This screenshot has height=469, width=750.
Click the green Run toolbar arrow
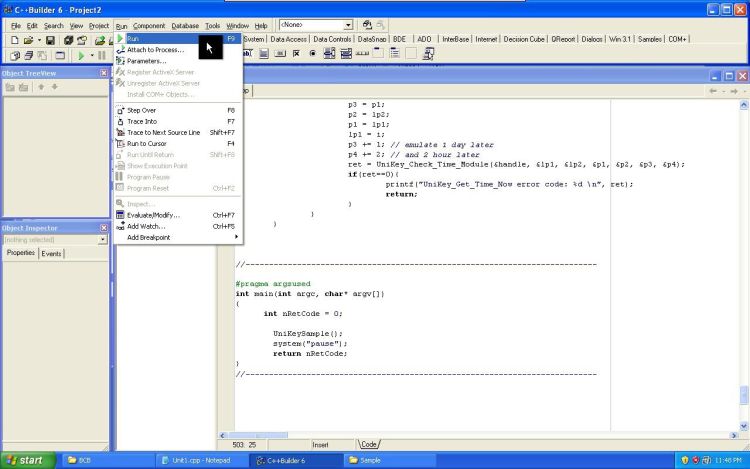pos(81,56)
